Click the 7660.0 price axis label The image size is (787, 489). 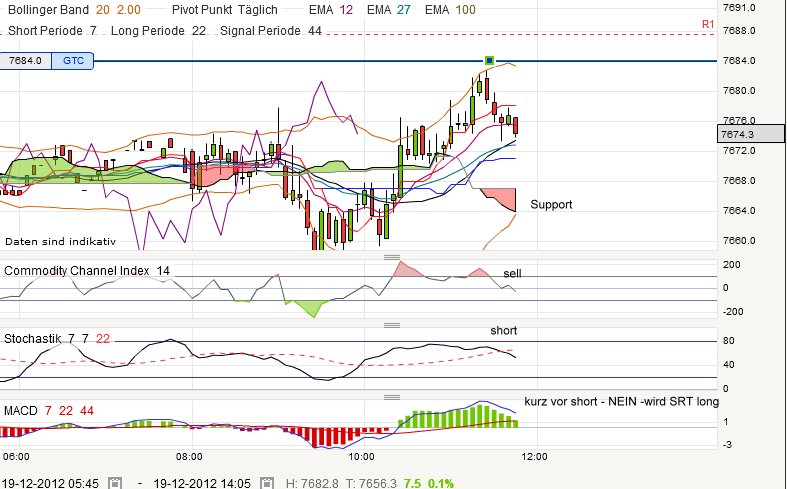point(739,240)
